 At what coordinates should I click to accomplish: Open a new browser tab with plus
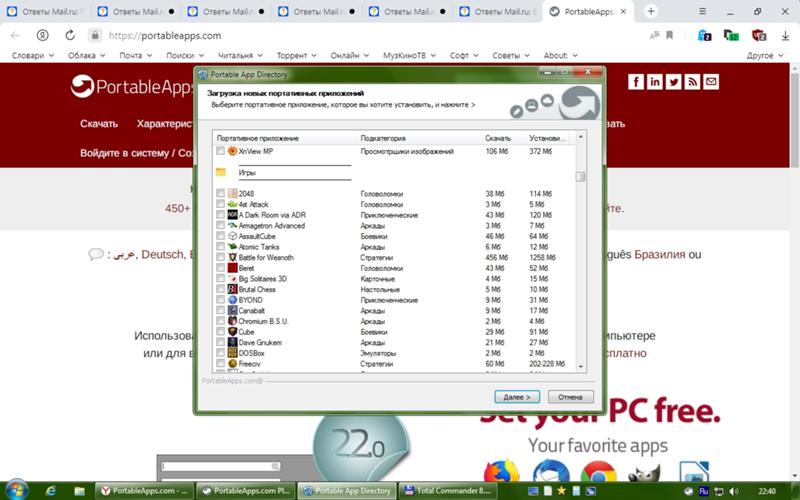click(651, 11)
